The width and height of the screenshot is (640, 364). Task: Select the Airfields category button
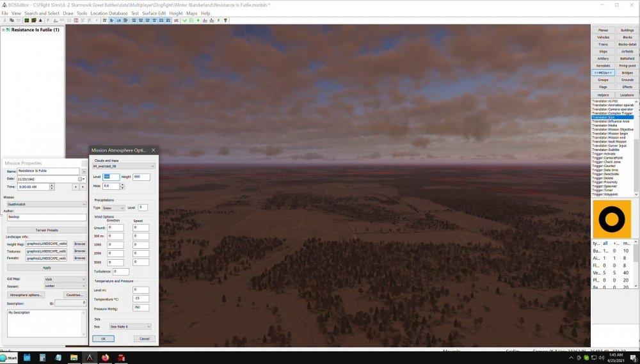click(627, 51)
